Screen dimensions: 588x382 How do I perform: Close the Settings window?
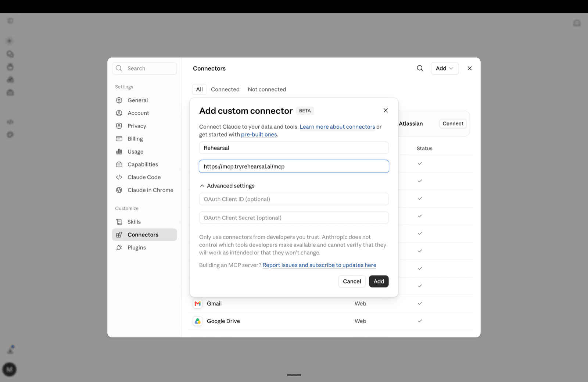[470, 68]
